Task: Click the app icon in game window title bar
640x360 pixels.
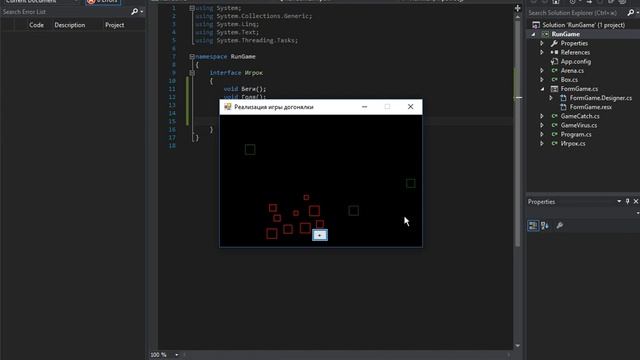Action: pos(227,107)
